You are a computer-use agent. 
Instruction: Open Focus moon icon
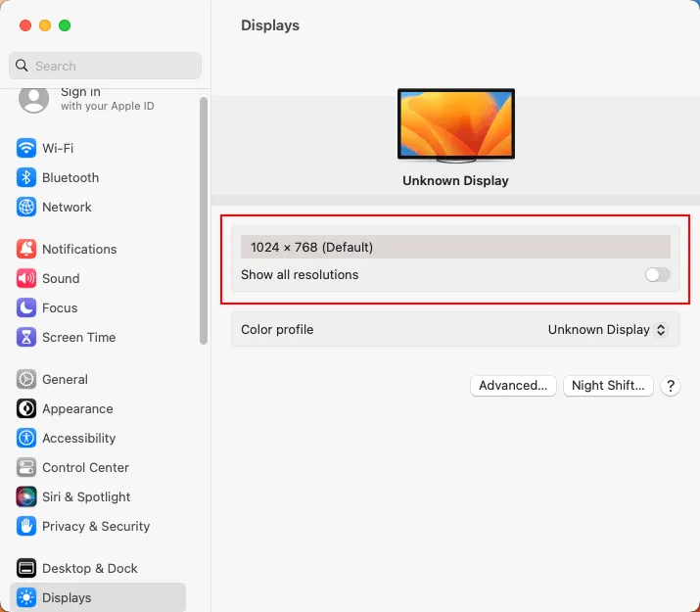(26, 308)
